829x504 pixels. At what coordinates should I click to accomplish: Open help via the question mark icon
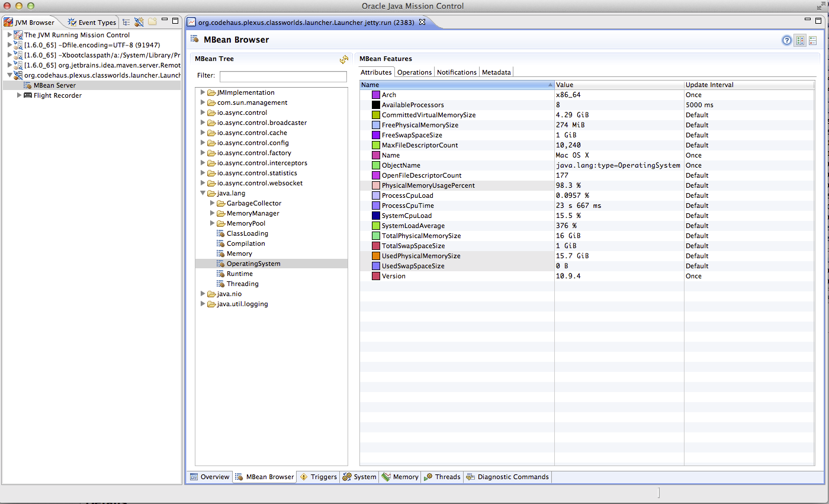[787, 40]
